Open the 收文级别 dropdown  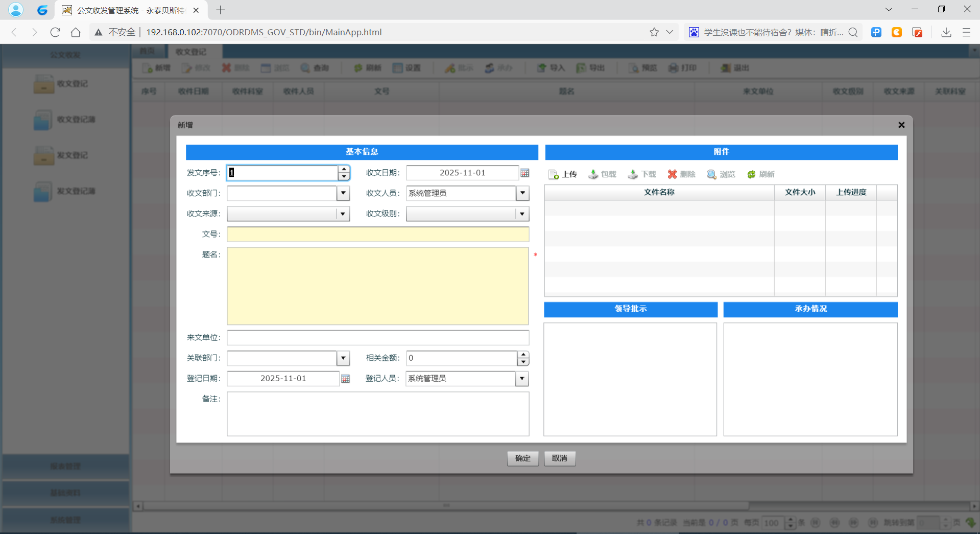coord(522,214)
